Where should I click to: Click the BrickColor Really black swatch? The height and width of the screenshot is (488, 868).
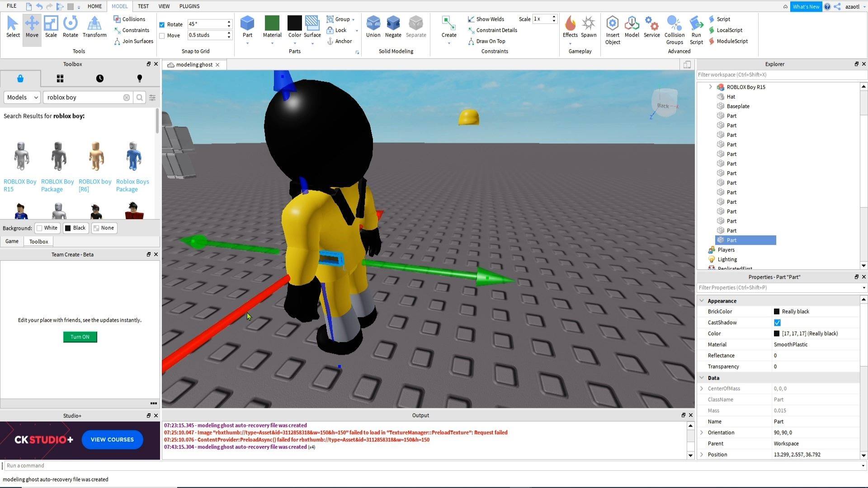tap(777, 311)
